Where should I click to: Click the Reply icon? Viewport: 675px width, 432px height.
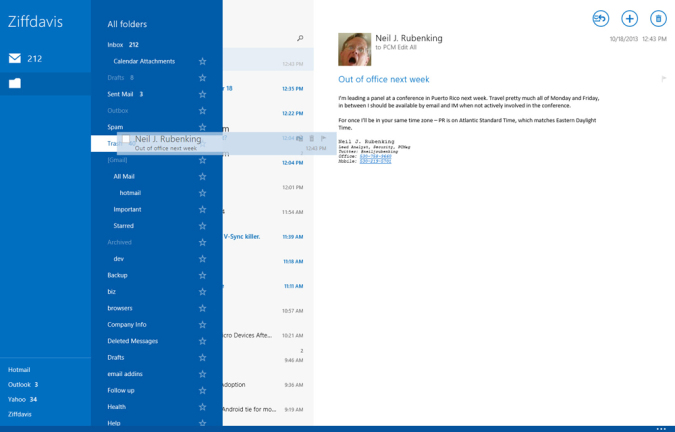tap(600, 19)
